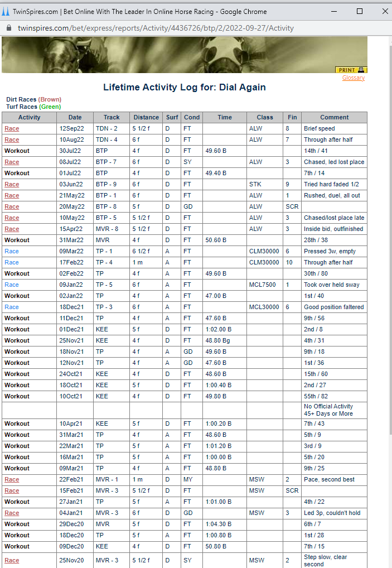Open the 09Jan22 Race link
392x568 pixels.
pyautogui.click(x=12, y=285)
